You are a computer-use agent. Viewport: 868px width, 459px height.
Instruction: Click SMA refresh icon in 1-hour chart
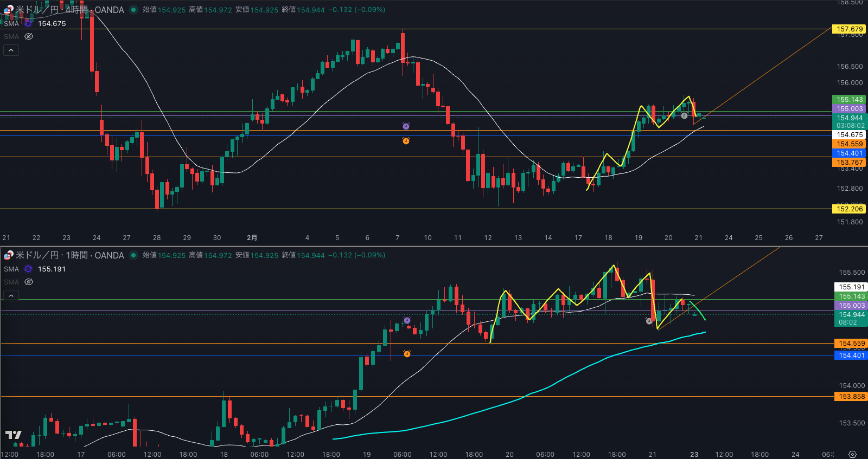(x=28, y=269)
